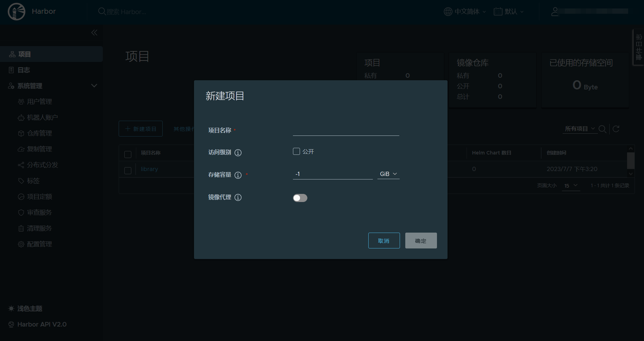The height and width of the screenshot is (341, 644).
Task: Click the 项目定额 quota icon
Action: click(21, 197)
